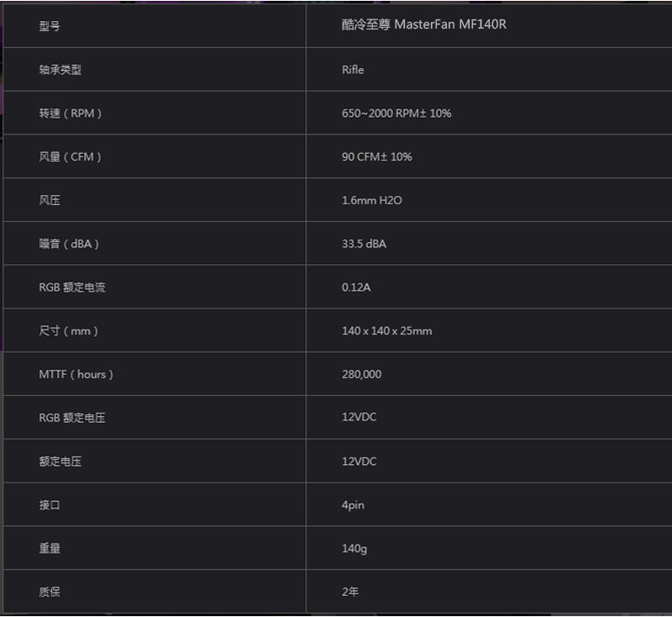672x617 pixels.
Task: Click the 2年 warranty value
Action: pos(350,592)
